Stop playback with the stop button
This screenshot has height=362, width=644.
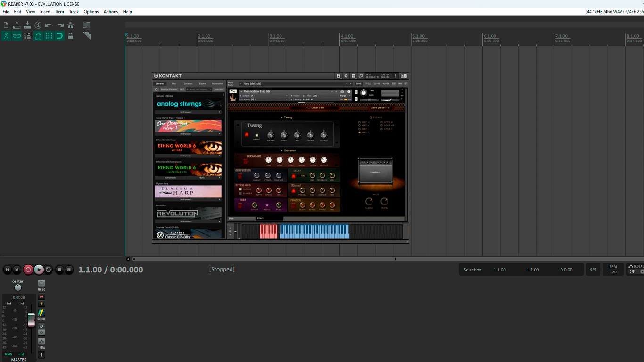coord(59,270)
